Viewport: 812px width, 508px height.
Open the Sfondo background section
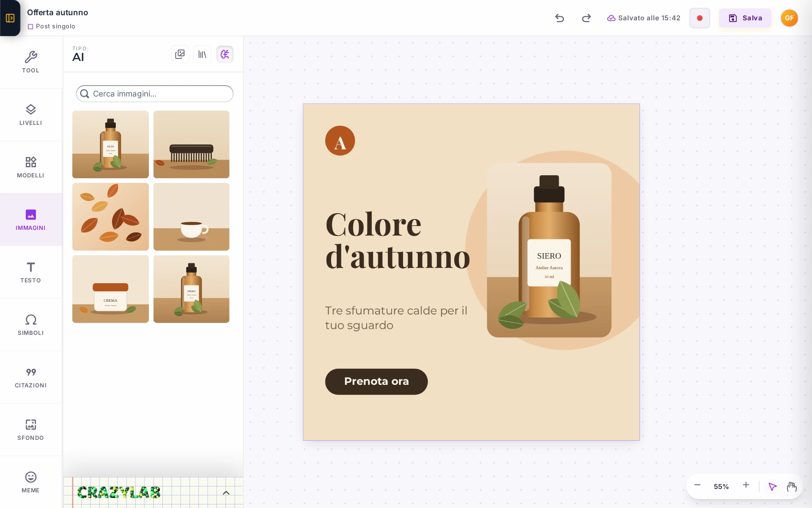point(31,430)
